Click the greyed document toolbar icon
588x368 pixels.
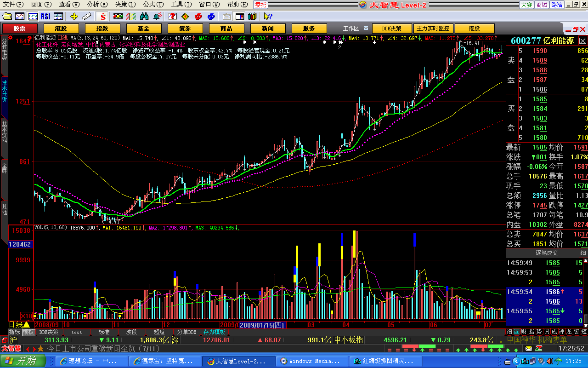tap(226, 16)
